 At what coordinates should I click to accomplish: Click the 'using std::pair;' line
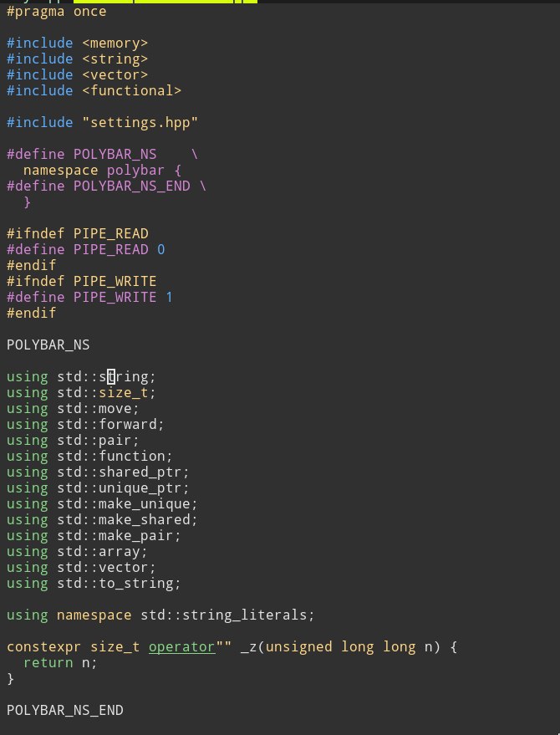[x=73, y=440]
